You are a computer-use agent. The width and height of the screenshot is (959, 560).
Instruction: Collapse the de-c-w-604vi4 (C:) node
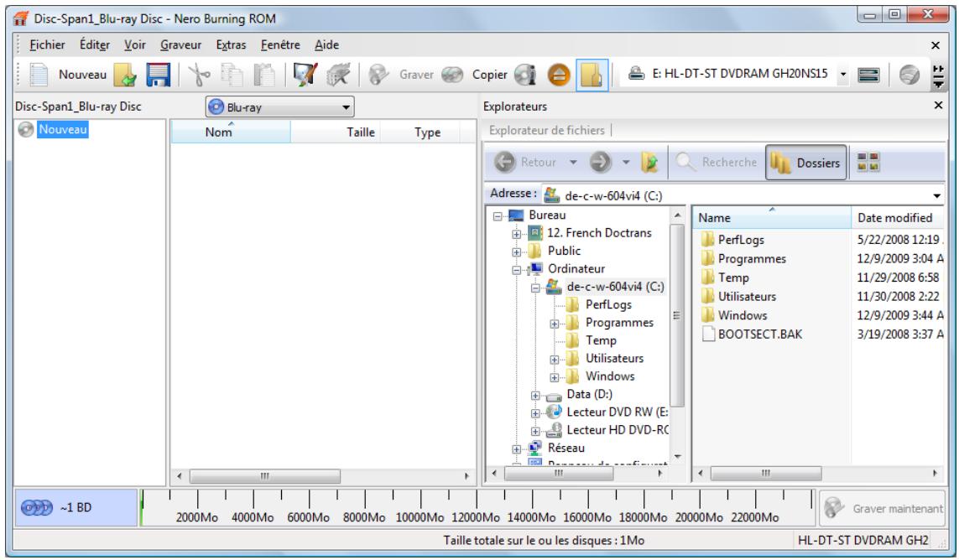[x=536, y=288]
